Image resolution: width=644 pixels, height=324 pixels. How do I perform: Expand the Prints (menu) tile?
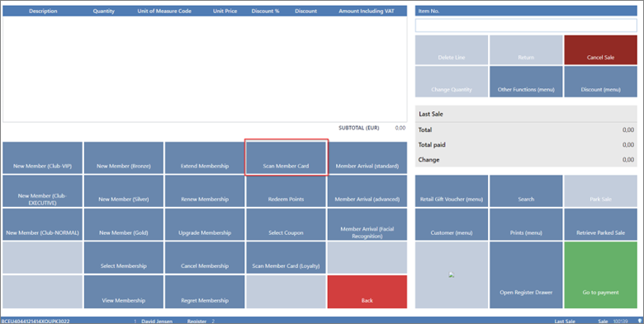click(526, 224)
